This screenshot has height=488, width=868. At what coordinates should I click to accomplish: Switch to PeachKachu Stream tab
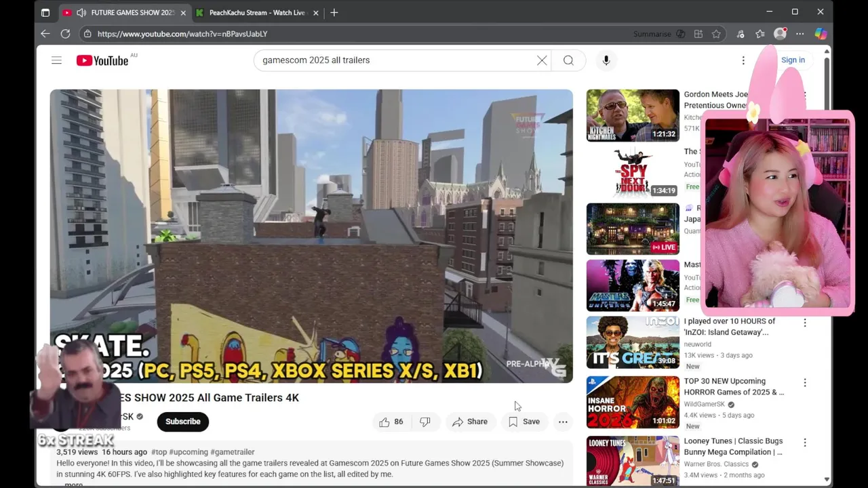(257, 12)
